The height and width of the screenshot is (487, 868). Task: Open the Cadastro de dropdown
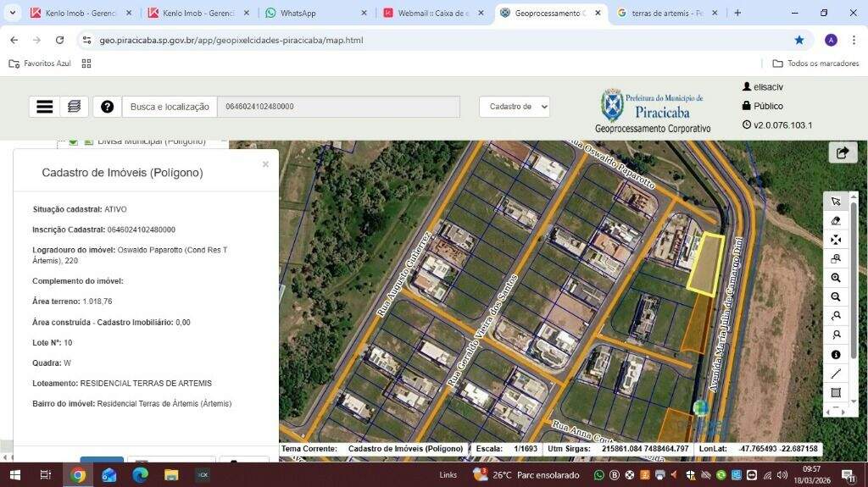pyautogui.click(x=515, y=107)
